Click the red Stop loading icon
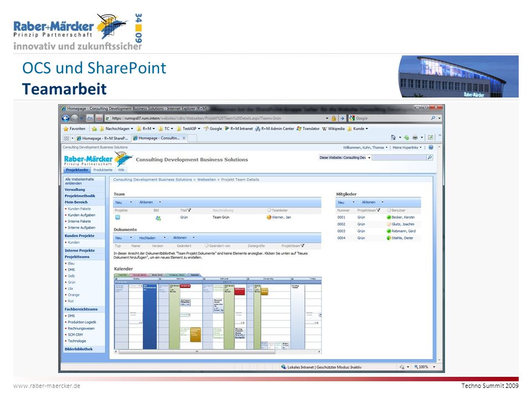Image resolution: width=532 pixels, height=399 pixels. pyautogui.click(x=99, y=118)
